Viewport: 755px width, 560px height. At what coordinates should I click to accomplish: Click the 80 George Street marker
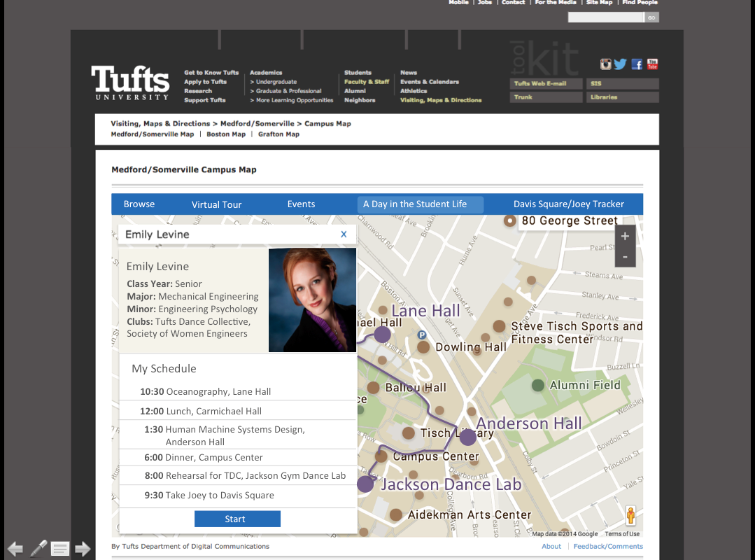click(509, 221)
